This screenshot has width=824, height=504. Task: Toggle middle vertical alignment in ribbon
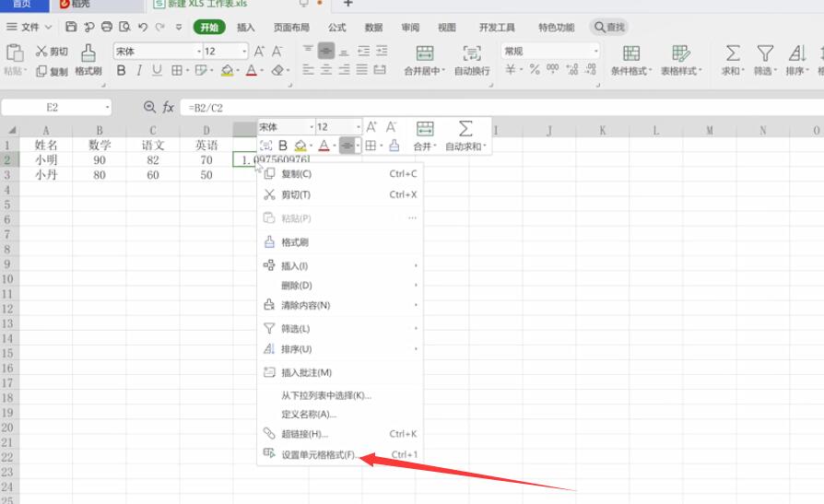tap(326, 51)
